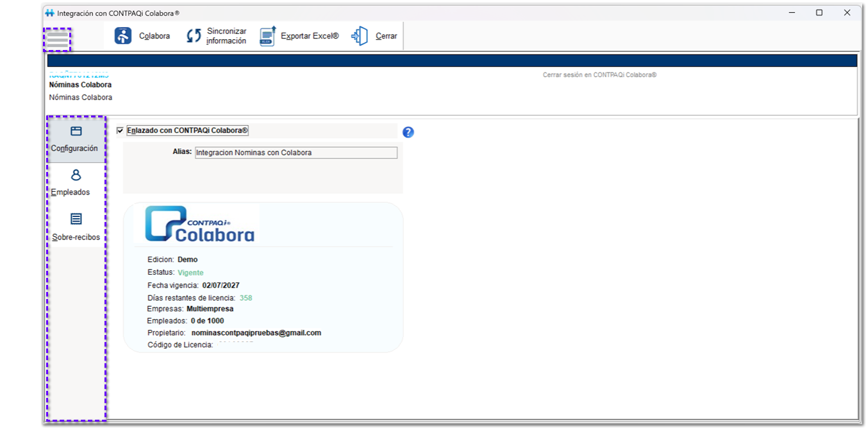The width and height of the screenshot is (868, 430).
Task: Click the CONTPAQi Colabora logo
Action: point(199,224)
